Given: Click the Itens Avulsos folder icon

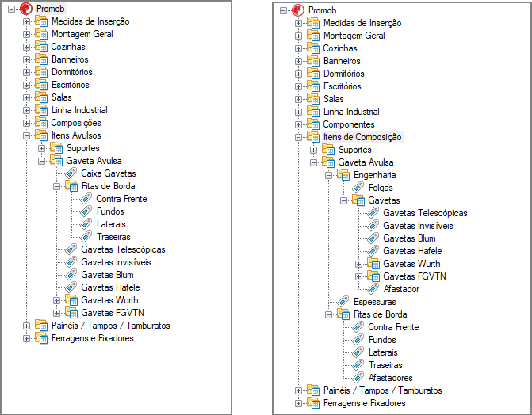Looking at the screenshot, I should (41, 135).
